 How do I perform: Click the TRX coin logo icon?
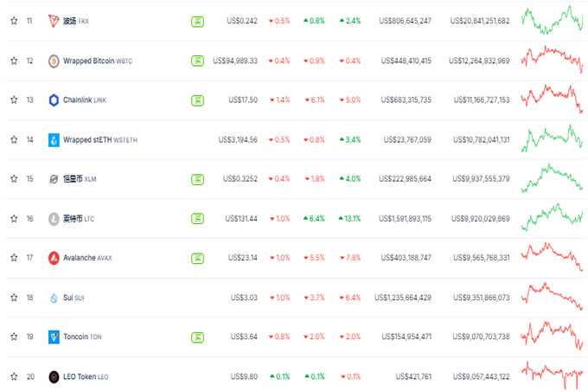[x=54, y=21]
